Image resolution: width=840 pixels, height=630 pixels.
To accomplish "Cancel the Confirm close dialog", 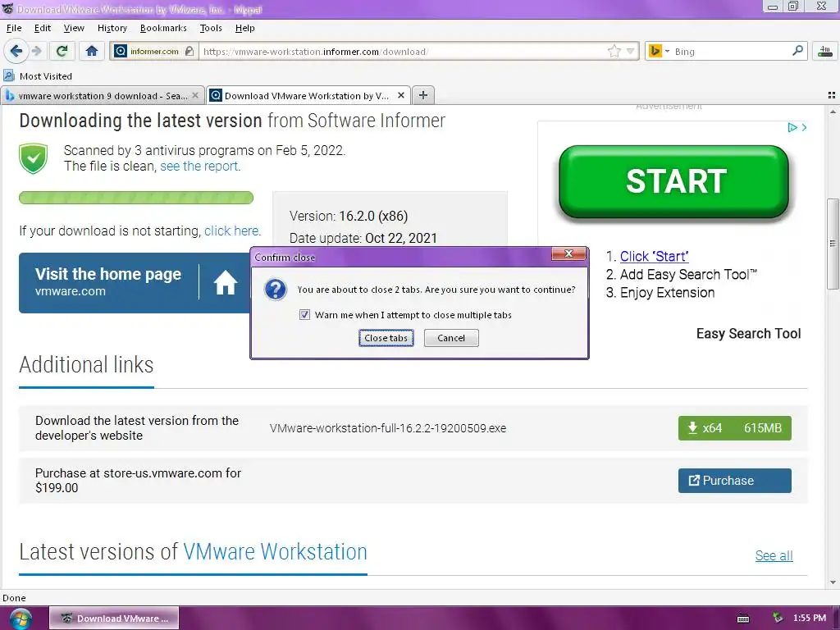I will (451, 338).
